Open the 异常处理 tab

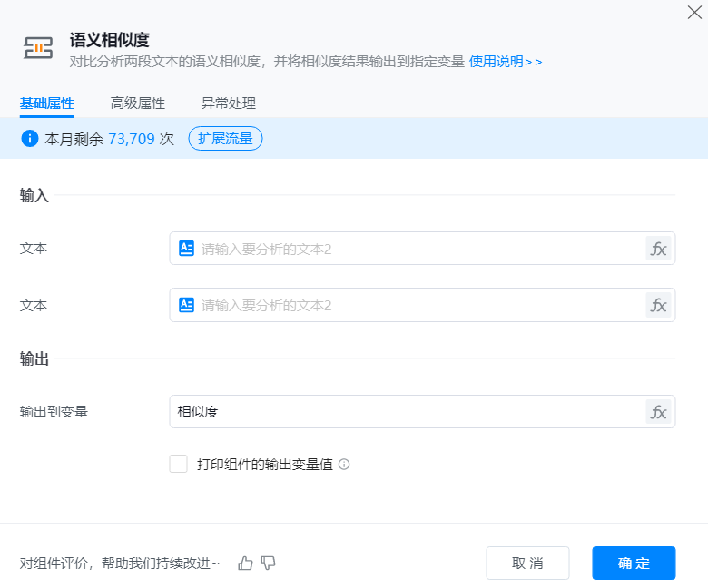point(229,103)
